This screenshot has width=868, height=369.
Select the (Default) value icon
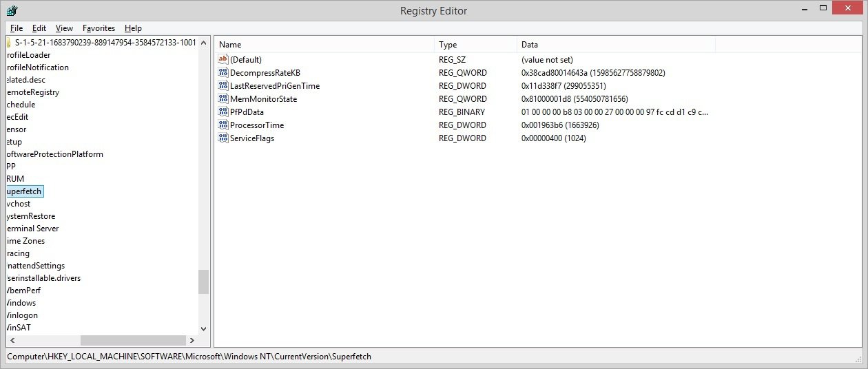[223, 60]
